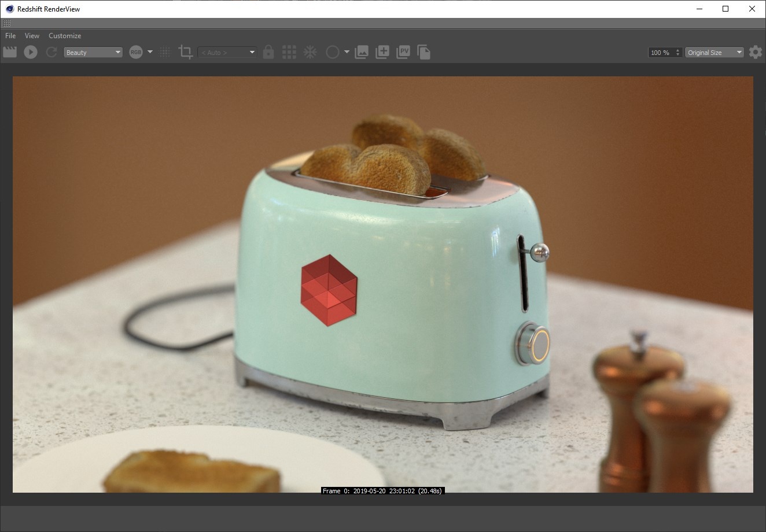Open the Beauty AOV dropdown
The image size is (766, 532).
pos(93,52)
